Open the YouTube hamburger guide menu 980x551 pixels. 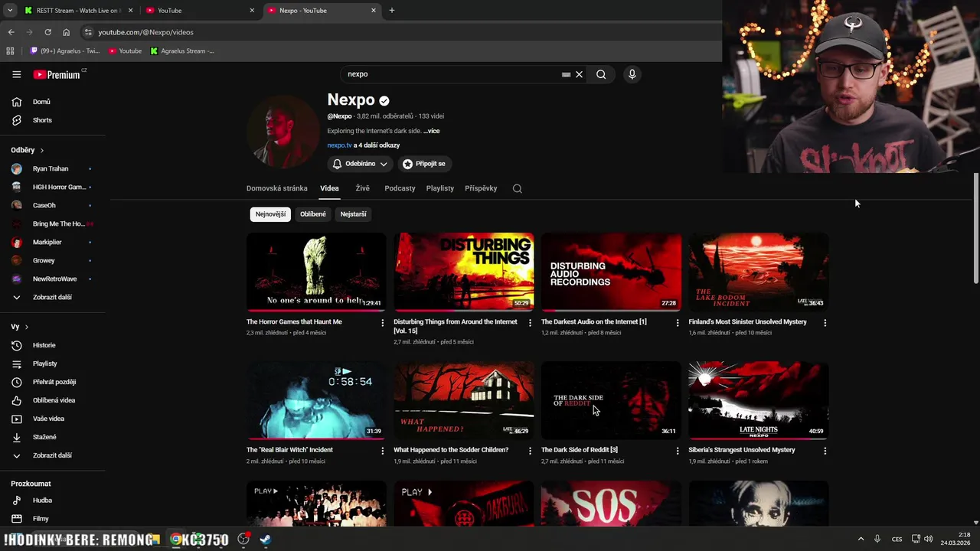[x=16, y=74]
